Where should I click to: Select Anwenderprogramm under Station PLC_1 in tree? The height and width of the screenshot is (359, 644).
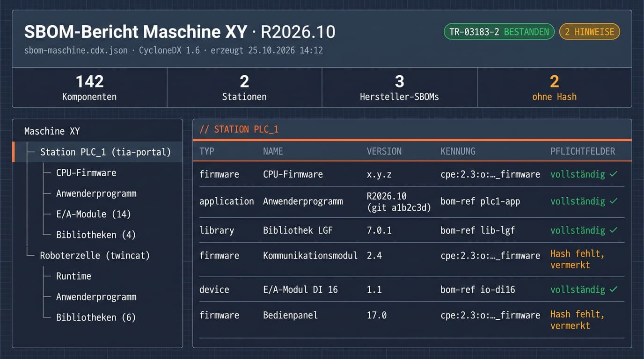pyautogui.click(x=96, y=194)
